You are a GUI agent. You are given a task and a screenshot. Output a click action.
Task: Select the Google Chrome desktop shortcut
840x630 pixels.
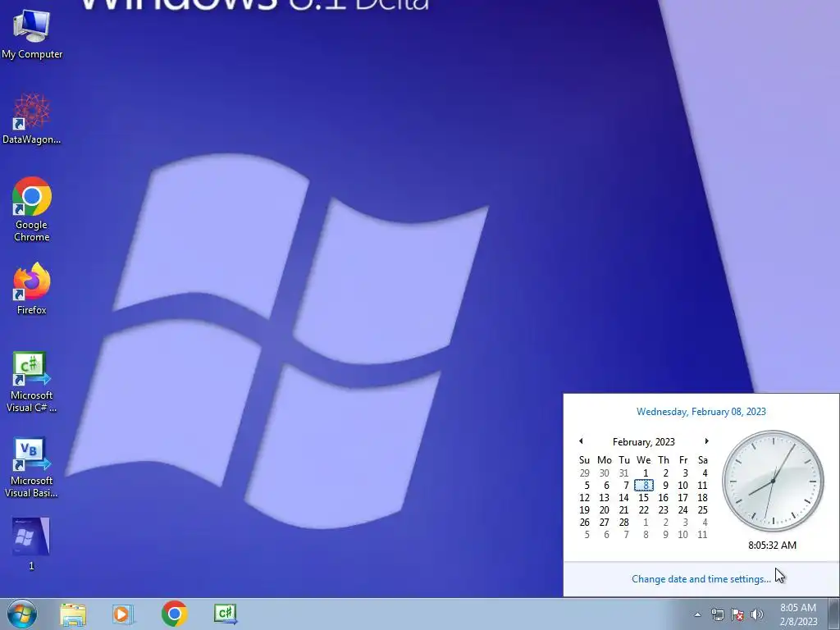click(32, 209)
